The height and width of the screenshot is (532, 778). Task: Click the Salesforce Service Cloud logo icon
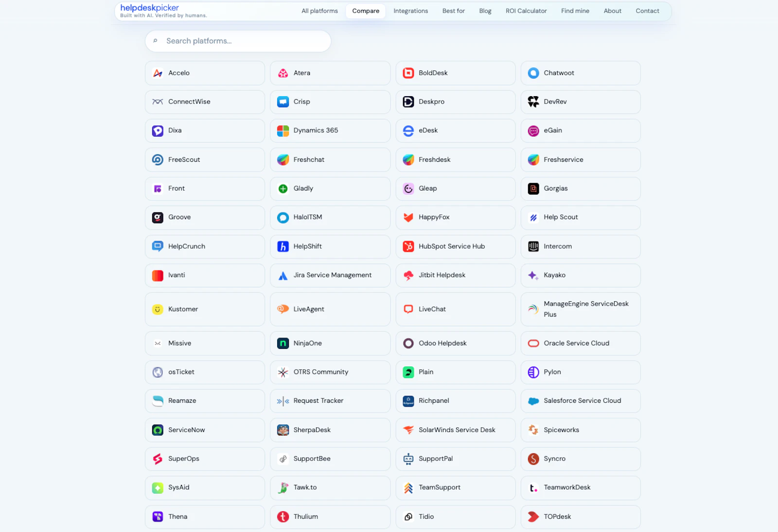(533, 401)
